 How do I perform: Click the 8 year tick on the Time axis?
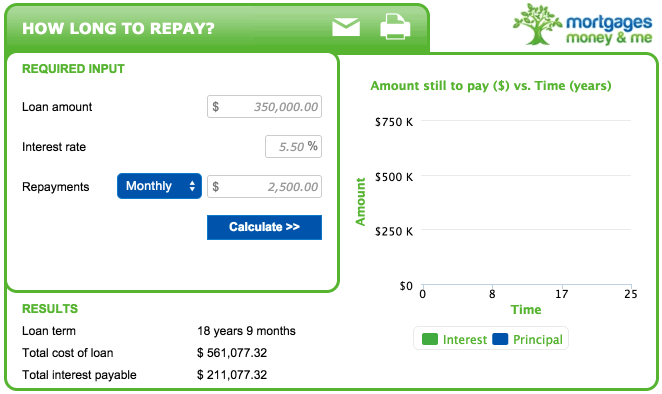point(492,294)
